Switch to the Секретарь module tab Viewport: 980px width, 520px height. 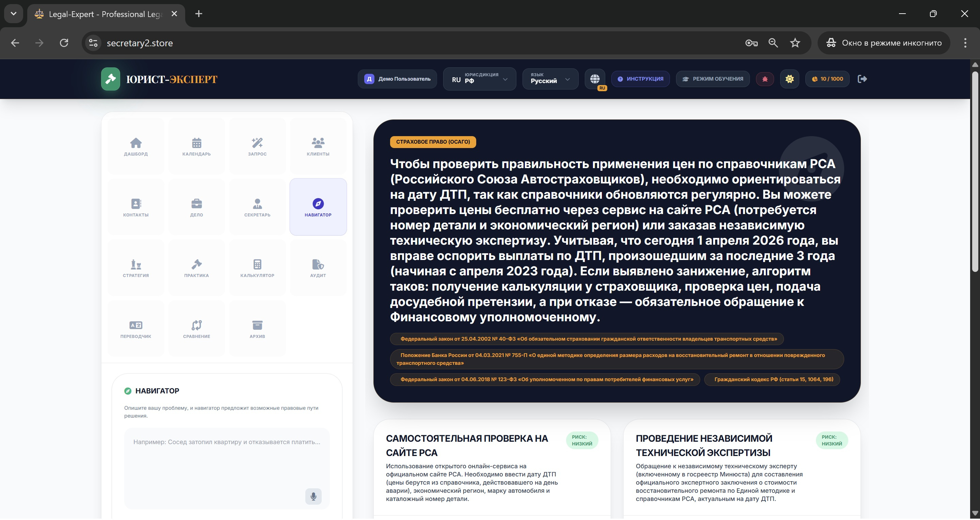pyautogui.click(x=257, y=207)
